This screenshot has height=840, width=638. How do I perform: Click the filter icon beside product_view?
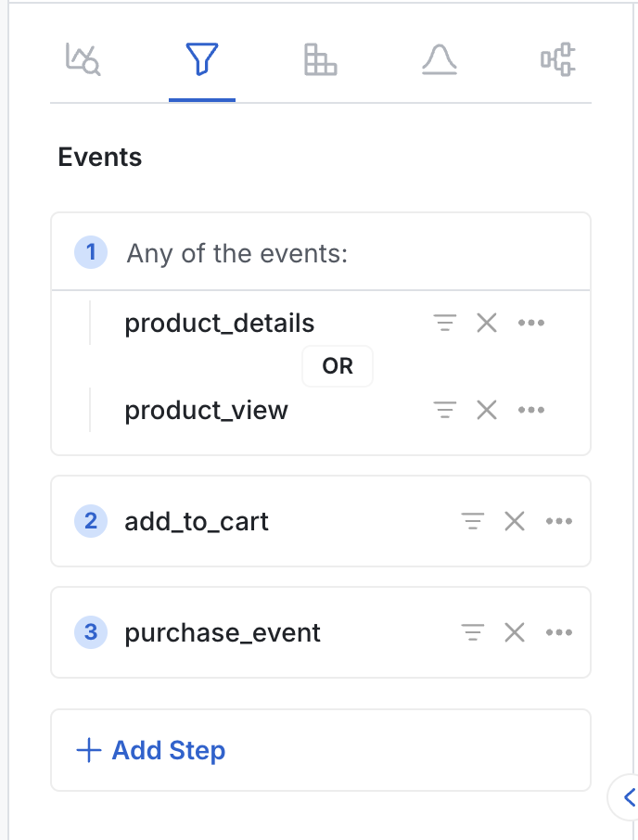[x=445, y=410]
